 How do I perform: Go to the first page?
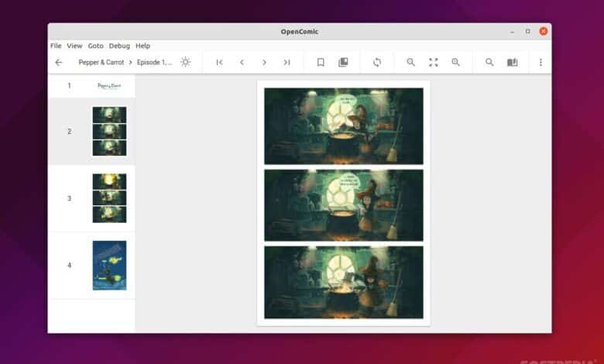coord(220,63)
